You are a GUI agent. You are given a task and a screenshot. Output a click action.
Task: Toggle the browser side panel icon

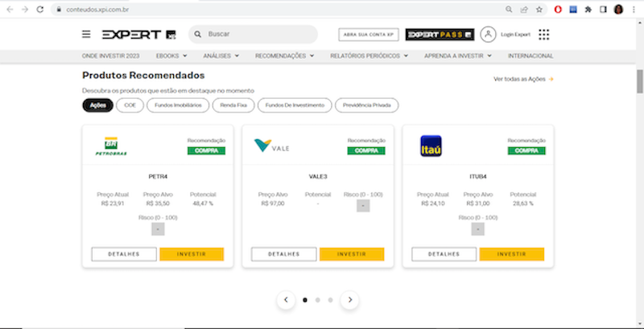(603, 10)
